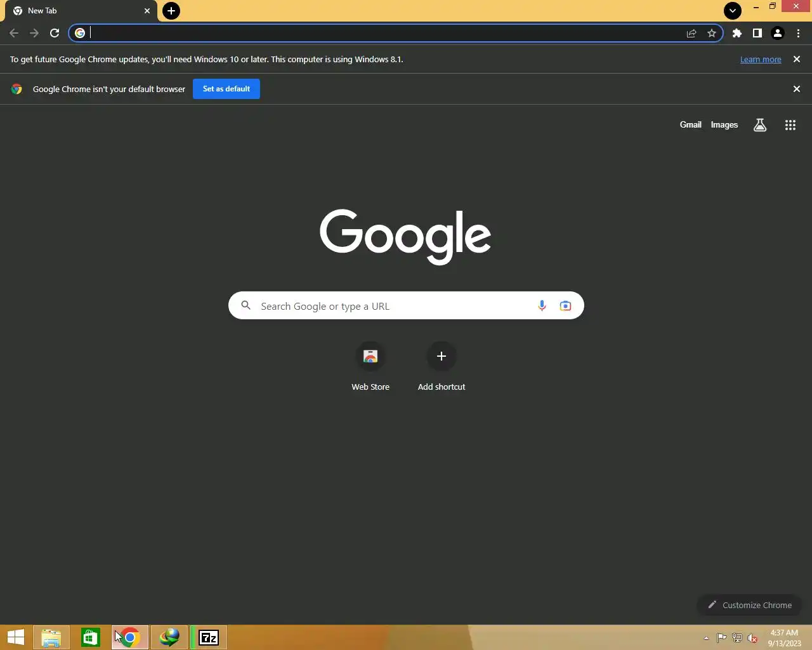Open the Internet Download Manager taskbar icon
Viewport: 812px width, 650px height.
point(169,637)
